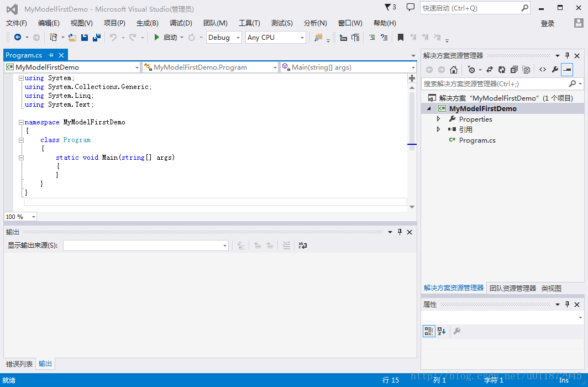Start debugging with the green 启动 button

(165, 37)
